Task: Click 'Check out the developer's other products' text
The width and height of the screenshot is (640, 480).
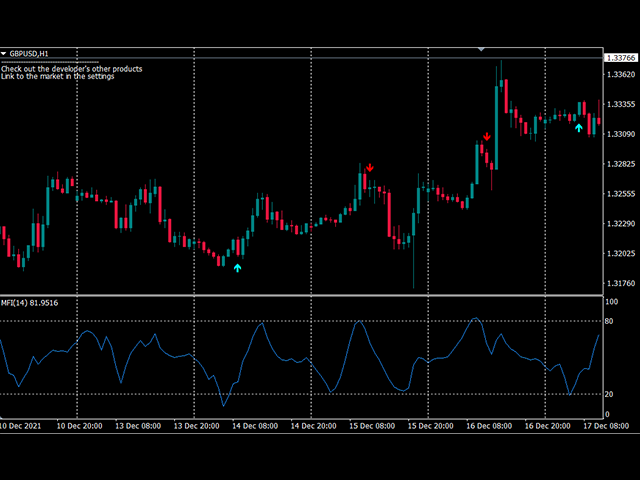Action: 72,69
